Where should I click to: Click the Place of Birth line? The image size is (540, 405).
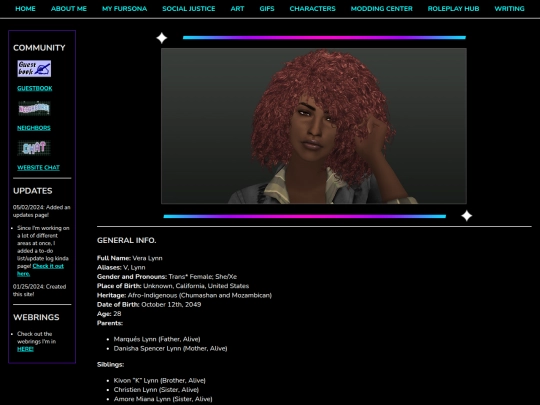coord(173,286)
